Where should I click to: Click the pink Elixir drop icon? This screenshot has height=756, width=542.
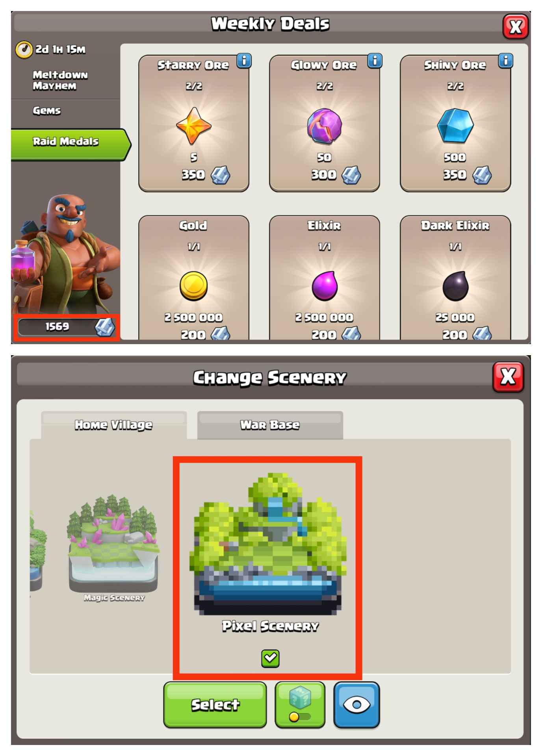click(325, 286)
